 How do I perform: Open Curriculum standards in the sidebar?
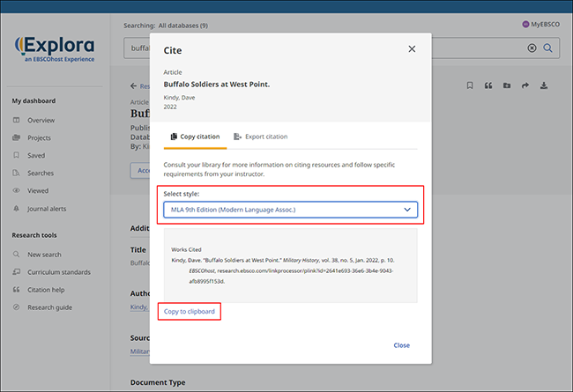coord(59,272)
